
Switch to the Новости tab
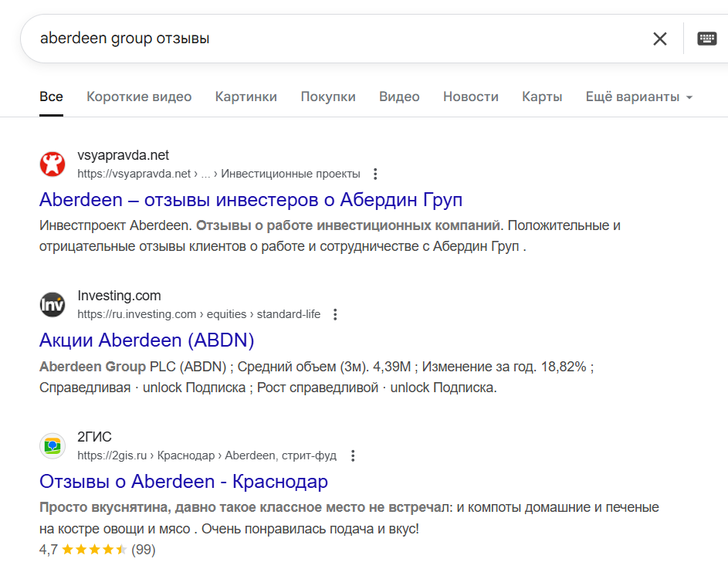(471, 96)
